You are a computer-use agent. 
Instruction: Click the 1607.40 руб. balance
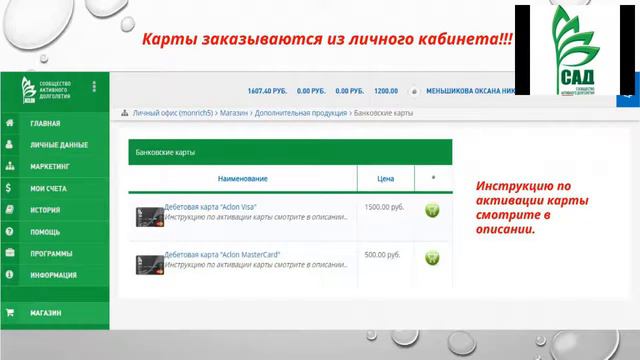267,91
